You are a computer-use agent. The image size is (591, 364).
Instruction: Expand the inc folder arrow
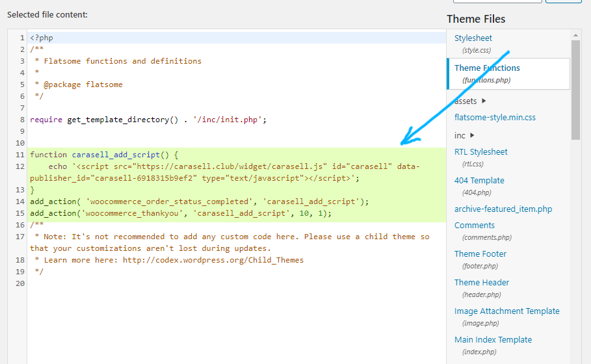click(472, 135)
